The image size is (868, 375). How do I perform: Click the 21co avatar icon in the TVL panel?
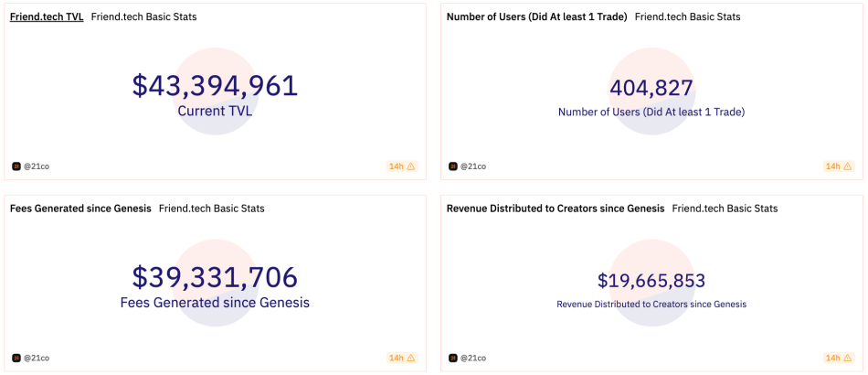16,166
